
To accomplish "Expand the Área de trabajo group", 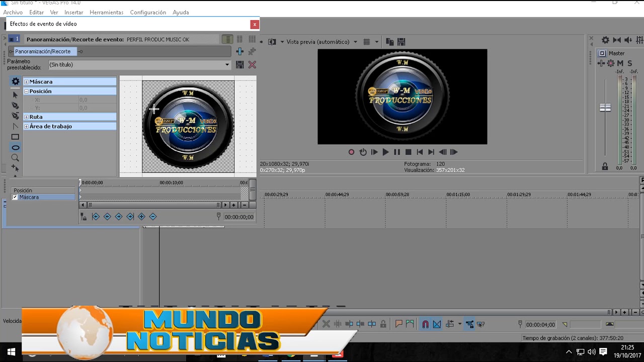I will click(x=26, y=126).
